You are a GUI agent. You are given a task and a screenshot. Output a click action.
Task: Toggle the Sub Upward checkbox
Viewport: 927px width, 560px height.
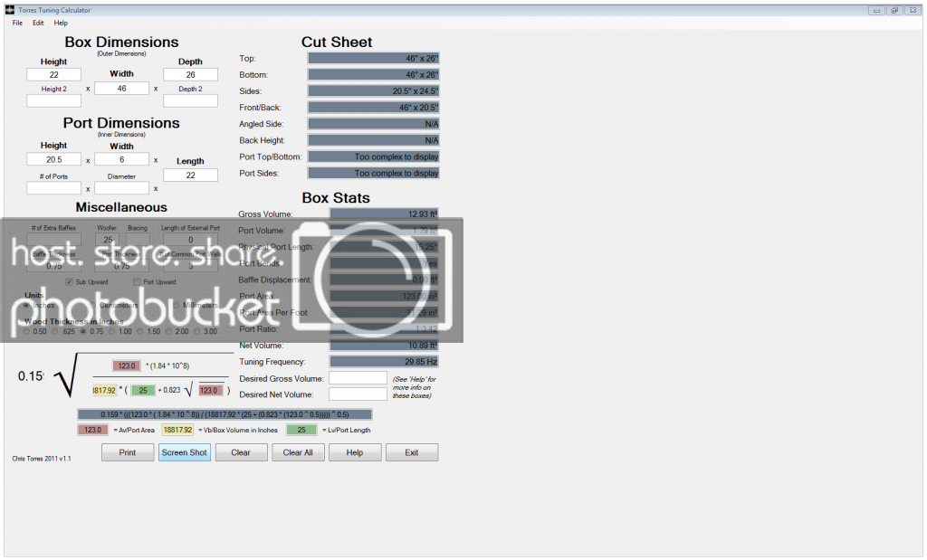[x=69, y=281]
